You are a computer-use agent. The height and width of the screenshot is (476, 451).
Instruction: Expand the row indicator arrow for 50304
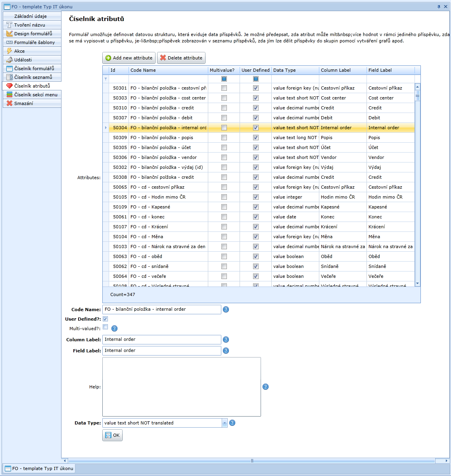[106, 128]
